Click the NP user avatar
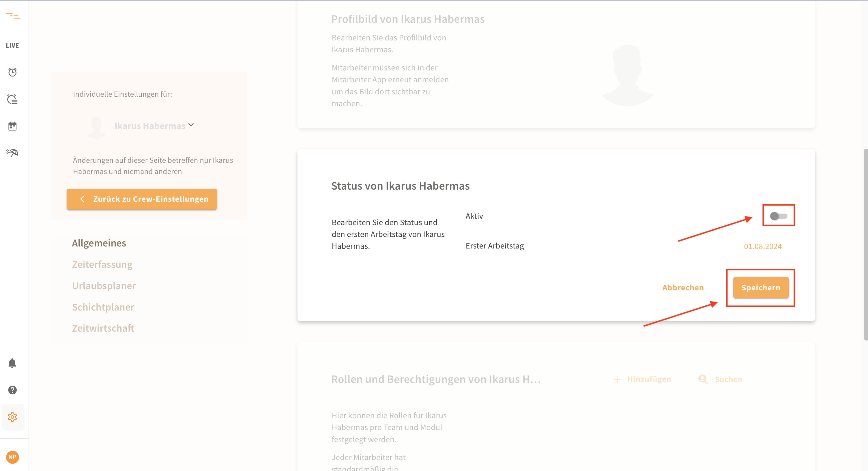 [x=12, y=457]
